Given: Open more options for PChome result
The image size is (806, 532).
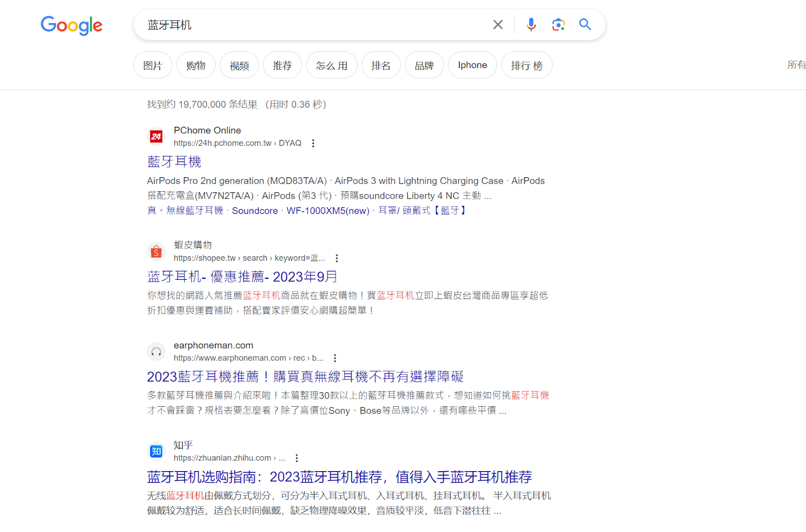Looking at the screenshot, I should pos(313,143).
